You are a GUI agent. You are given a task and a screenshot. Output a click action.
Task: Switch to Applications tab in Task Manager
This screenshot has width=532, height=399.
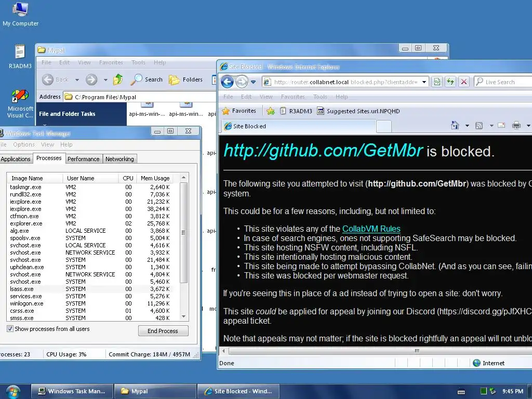pyautogui.click(x=16, y=159)
